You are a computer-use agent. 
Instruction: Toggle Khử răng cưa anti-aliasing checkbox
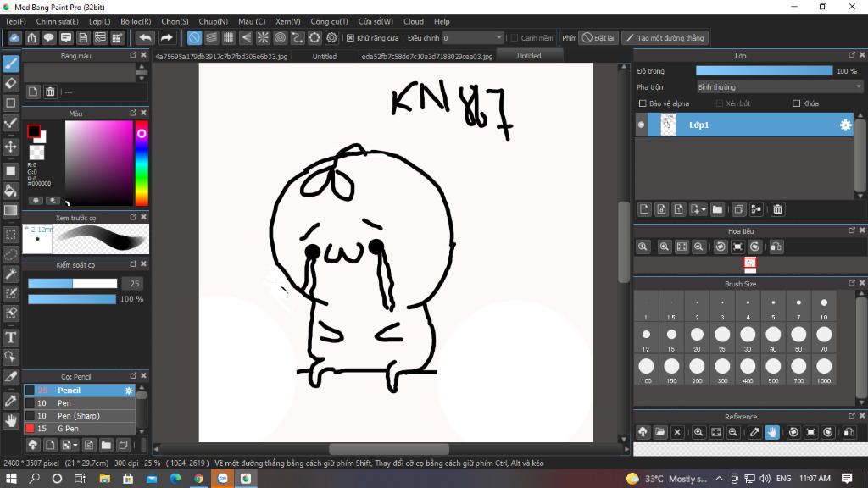pos(350,38)
